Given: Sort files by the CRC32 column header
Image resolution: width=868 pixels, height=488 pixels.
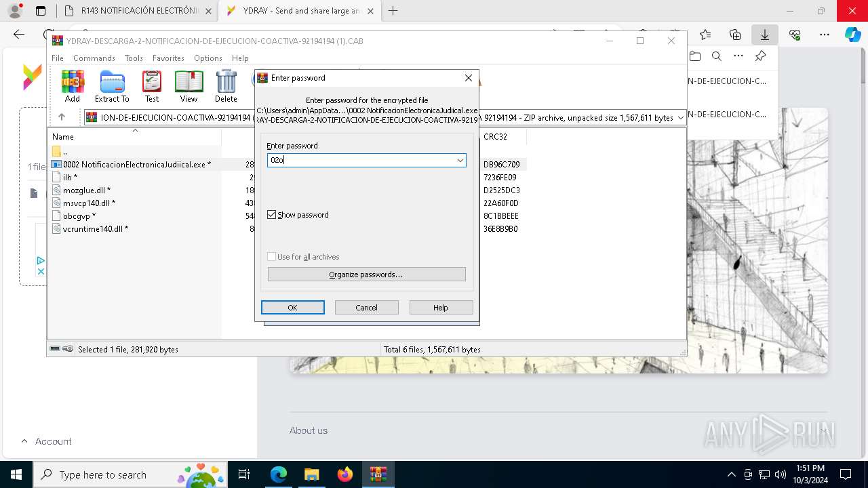Looking at the screenshot, I should click(495, 136).
